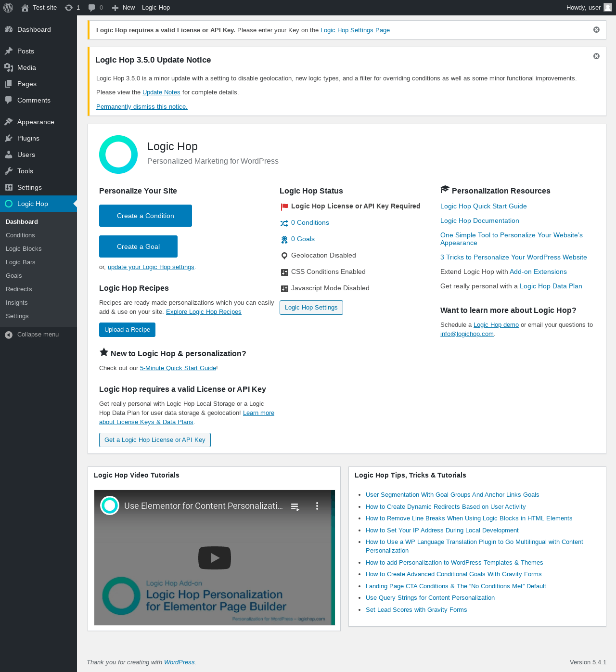Image resolution: width=616 pixels, height=672 pixels.
Task: Dismiss the 3.5.0 Update Notice
Action: coord(596,56)
